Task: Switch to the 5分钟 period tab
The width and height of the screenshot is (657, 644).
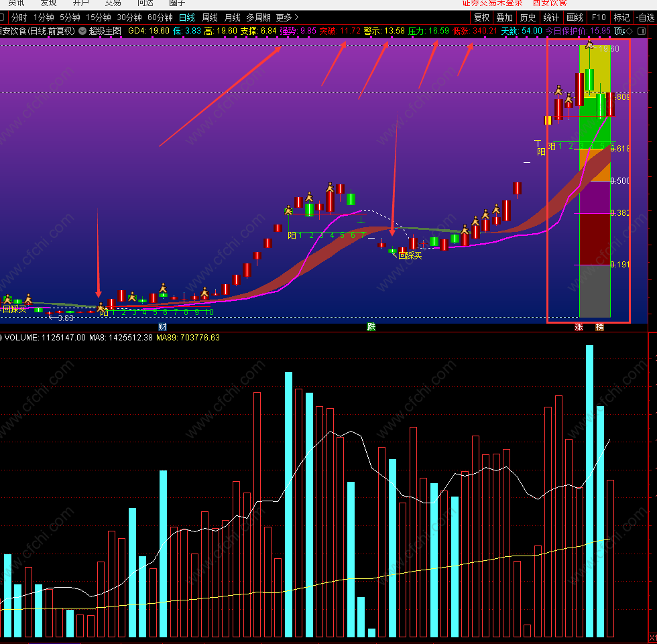Action: pos(70,17)
